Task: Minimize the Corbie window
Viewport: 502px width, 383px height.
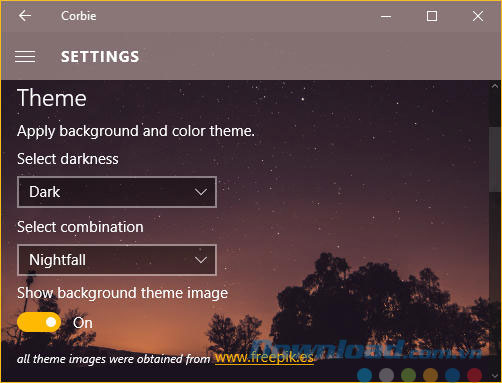Action: pyautogui.click(x=386, y=16)
